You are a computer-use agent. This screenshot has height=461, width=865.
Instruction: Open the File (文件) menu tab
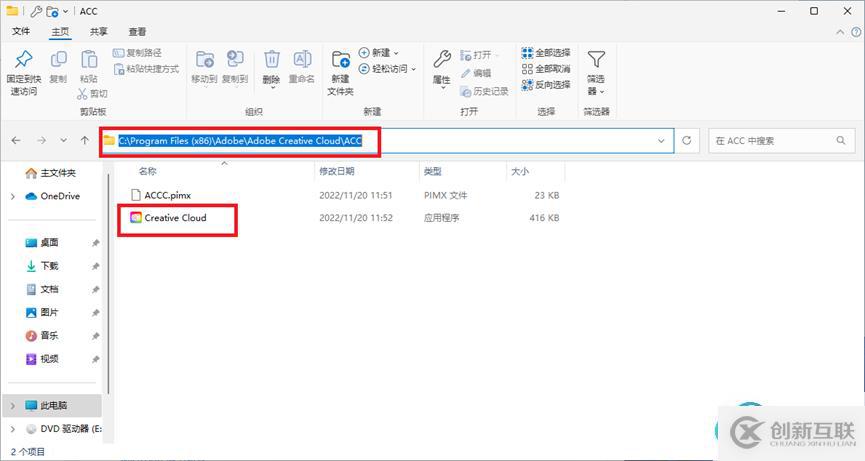[21, 31]
